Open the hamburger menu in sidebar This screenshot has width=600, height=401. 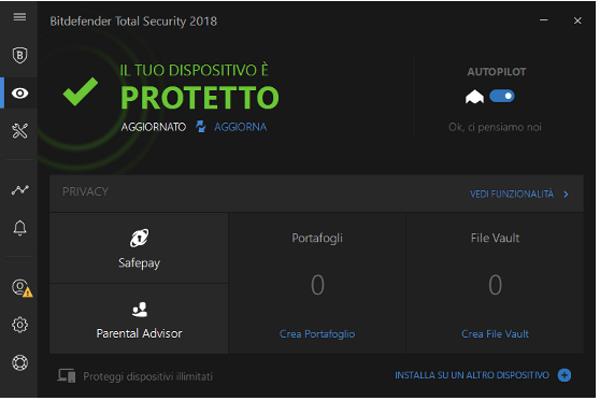click(x=20, y=17)
